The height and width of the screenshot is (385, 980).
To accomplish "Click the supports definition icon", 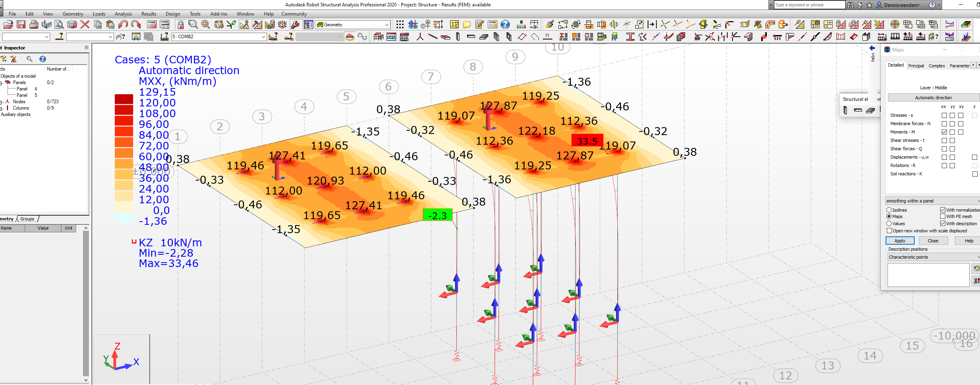I will coord(697,36).
